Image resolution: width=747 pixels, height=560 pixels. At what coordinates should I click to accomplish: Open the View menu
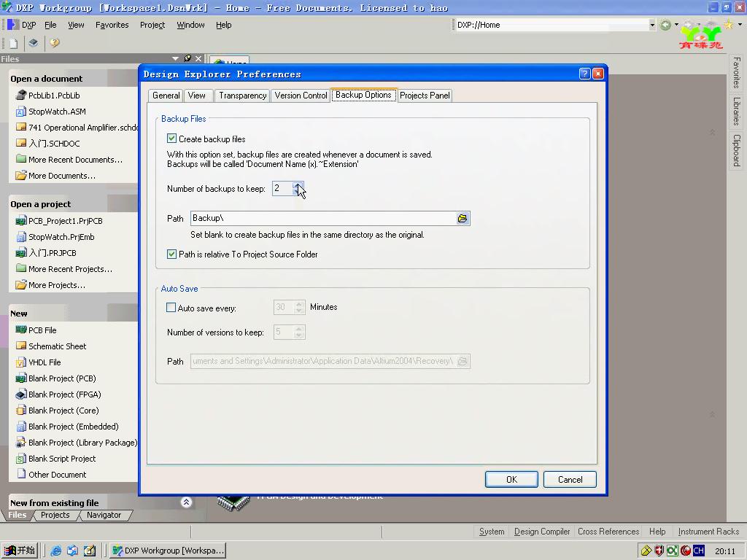76,25
